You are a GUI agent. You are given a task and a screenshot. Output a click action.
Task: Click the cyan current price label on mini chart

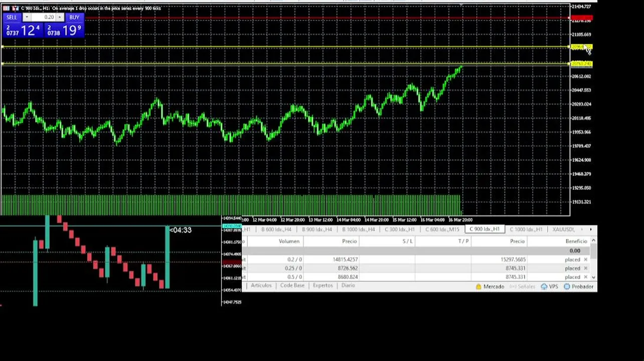click(x=231, y=227)
